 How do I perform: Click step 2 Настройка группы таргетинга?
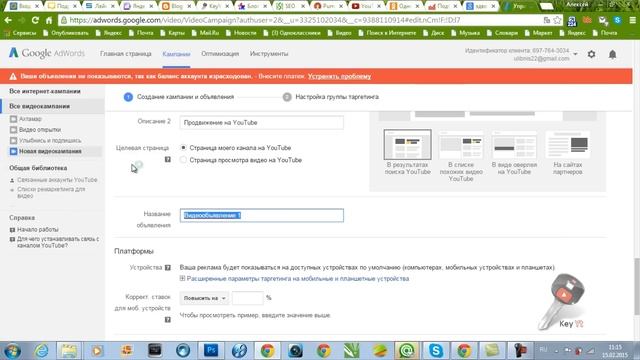click(331, 97)
